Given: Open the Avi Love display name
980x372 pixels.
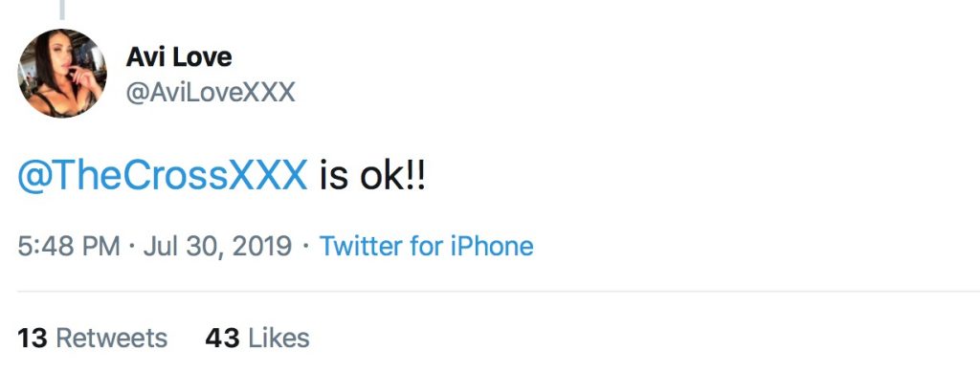Looking at the screenshot, I should pos(179,57).
